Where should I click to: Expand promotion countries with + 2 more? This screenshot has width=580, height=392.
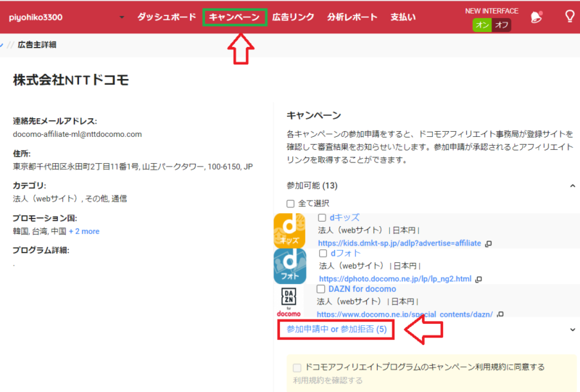pyautogui.click(x=84, y=231)
